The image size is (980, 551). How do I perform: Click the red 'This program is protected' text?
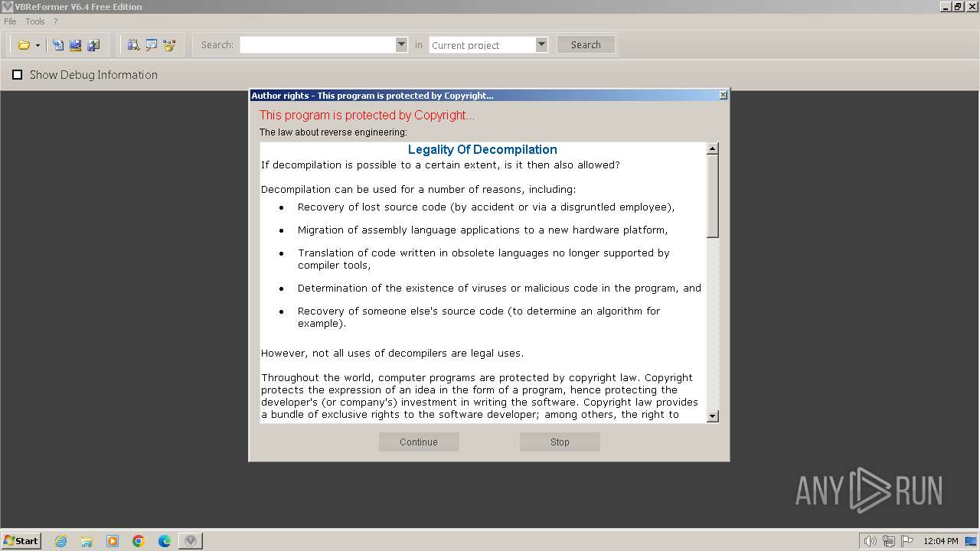[x=367, y=116]
